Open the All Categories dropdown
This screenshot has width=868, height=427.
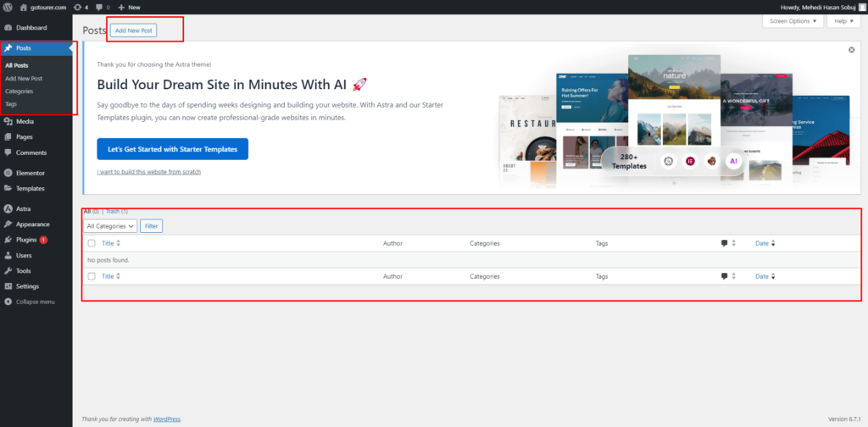109,225
